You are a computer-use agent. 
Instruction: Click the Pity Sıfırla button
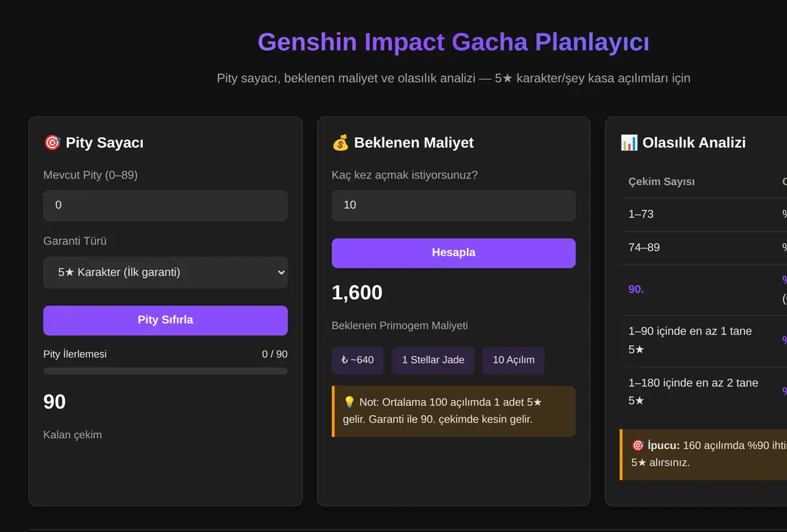[x=165, y=320]
